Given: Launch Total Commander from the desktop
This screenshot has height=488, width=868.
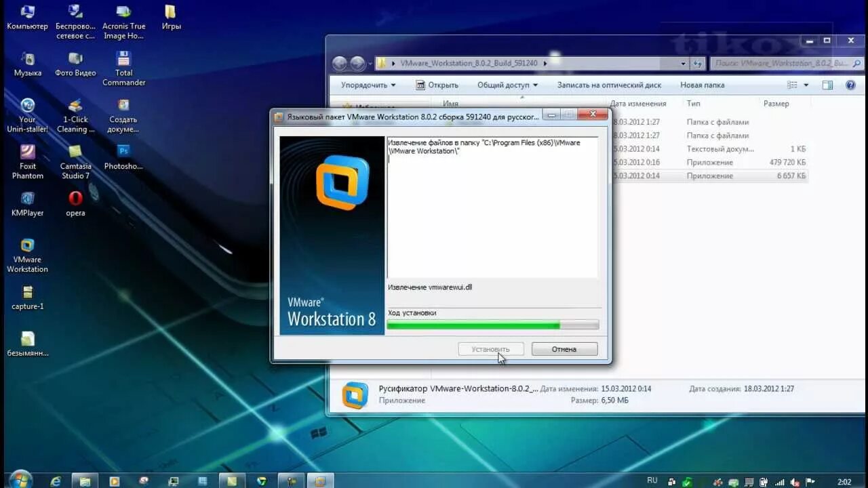Looking at the screenshot, I should pos(123,68).
